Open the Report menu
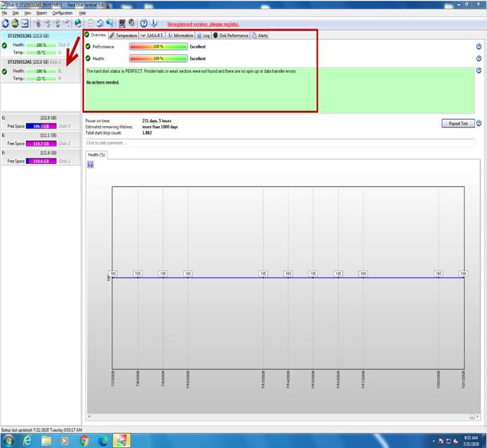Screen dimensions: 487x448 point(41,13)
